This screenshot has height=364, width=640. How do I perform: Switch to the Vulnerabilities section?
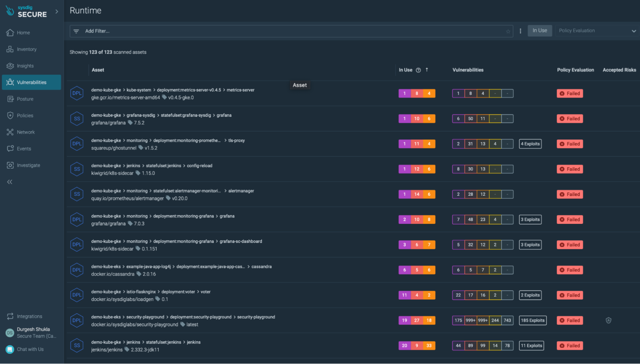coord(32,82)
